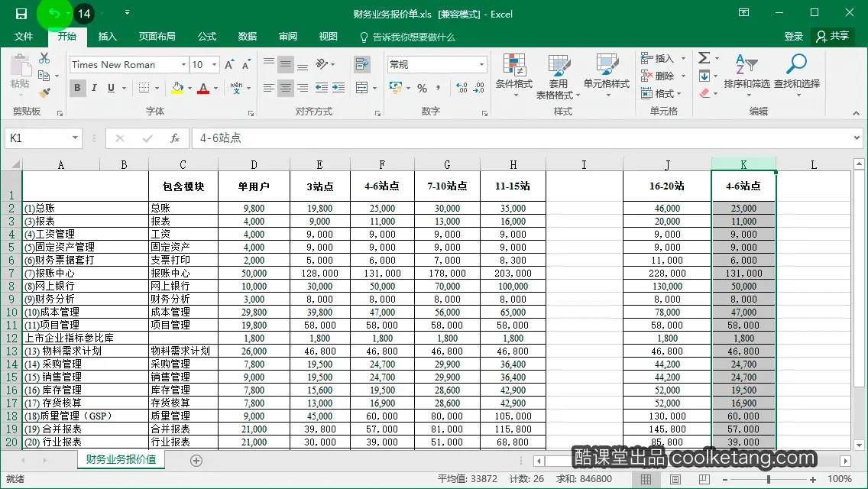This screenshot has height=489, width=868.
Task: Decrease decimal places icon
Action: [x=479, y=88]
